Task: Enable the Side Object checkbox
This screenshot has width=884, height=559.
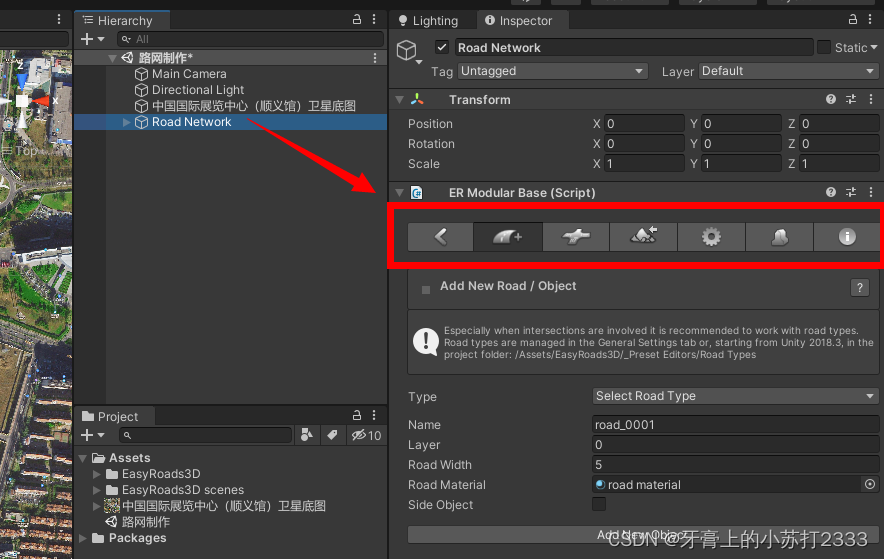Action: 599,504
